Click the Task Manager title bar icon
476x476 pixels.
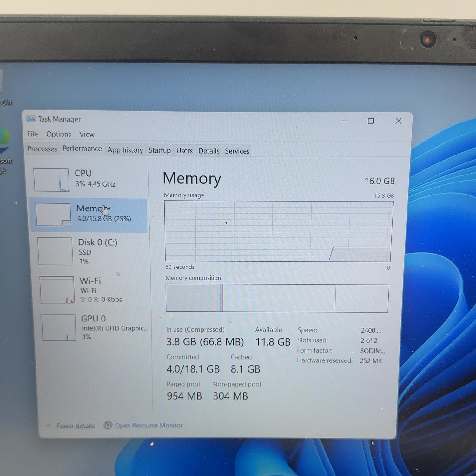pyautogui.click(x=31, y=119)
